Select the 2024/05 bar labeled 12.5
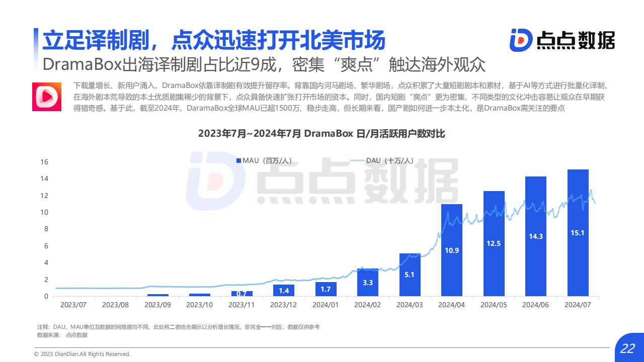Viewport: 644px width, 362px height. click(x=494, y=244)
